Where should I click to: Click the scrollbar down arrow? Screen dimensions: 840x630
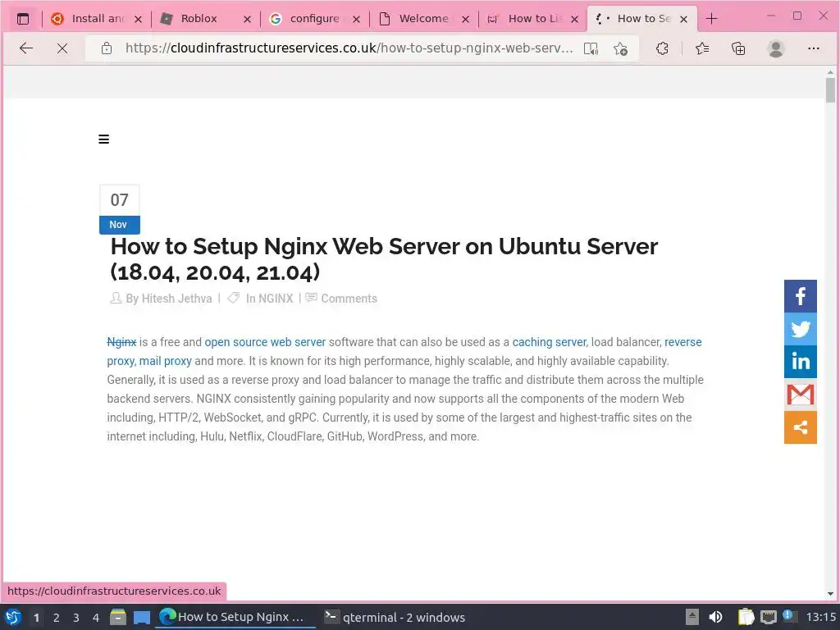click(x=830, y=594)
